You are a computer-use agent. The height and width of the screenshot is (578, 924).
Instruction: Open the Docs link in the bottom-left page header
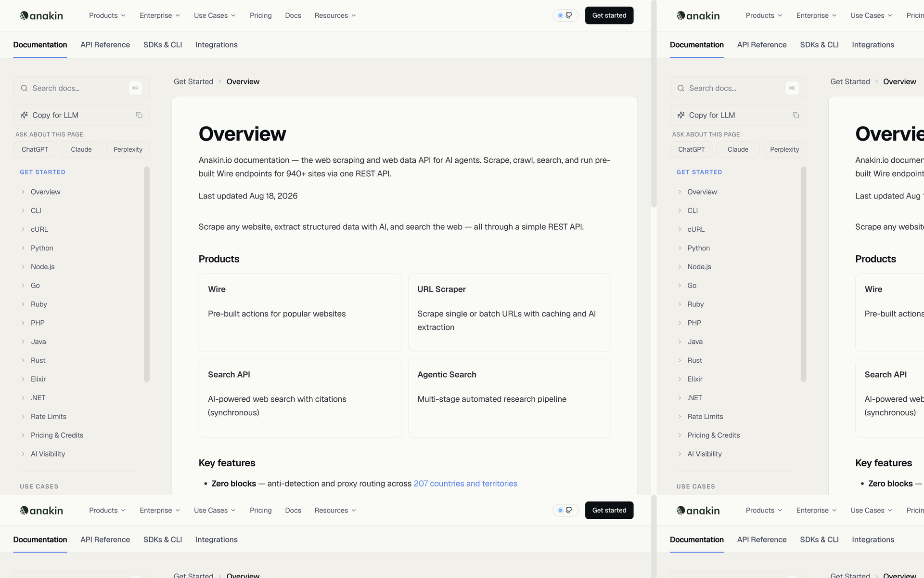tap(293, 510)
